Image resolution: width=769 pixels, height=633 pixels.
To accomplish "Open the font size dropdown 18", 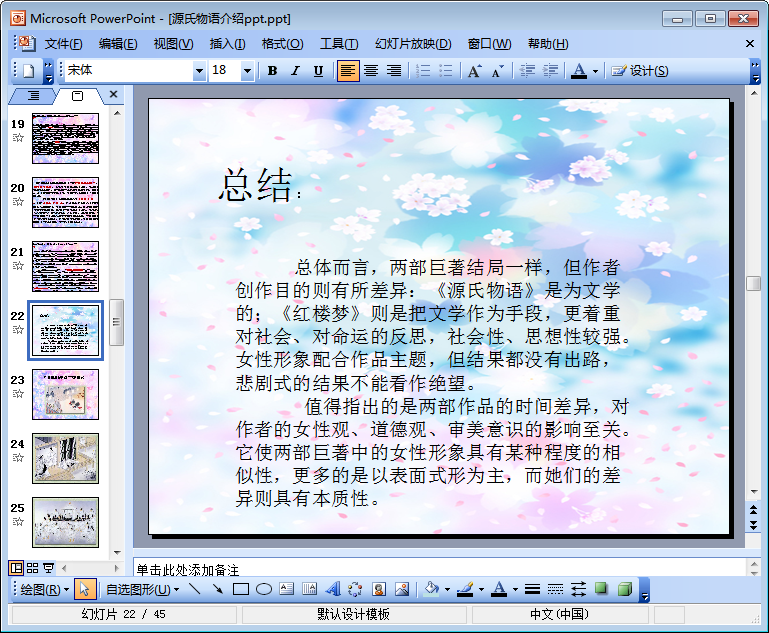I will (247, 71).
